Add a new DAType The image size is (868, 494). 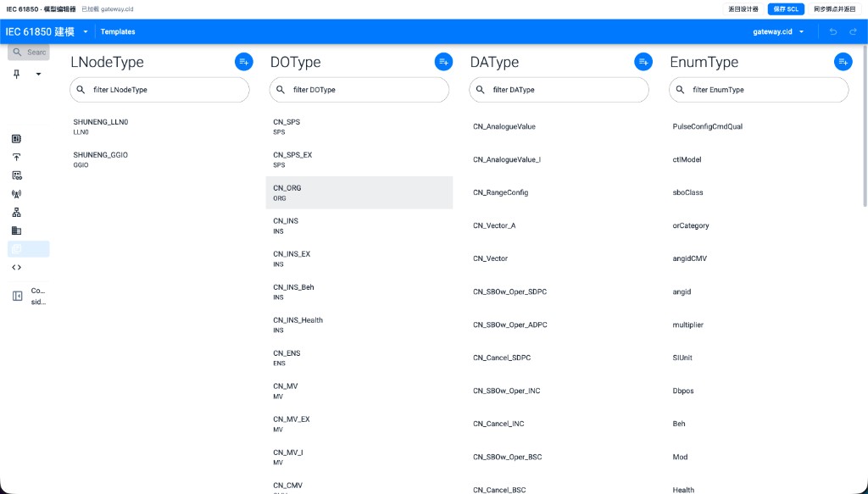(643, 62)
